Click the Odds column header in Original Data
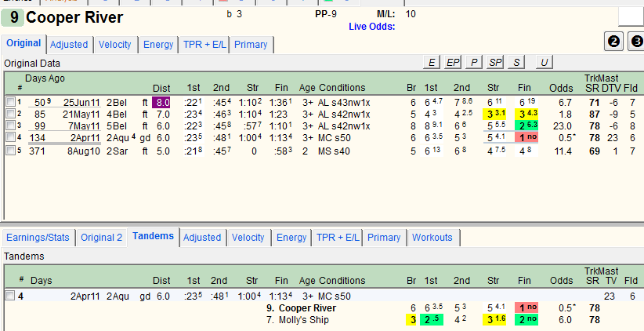This screenshot has width=644, height=331. click(561, 88)
